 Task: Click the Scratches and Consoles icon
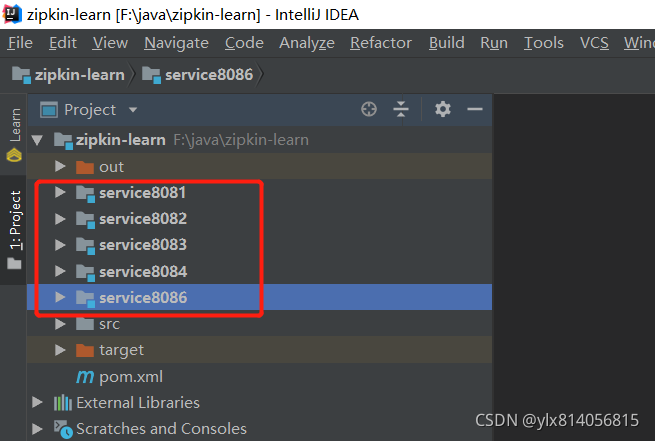63,430
